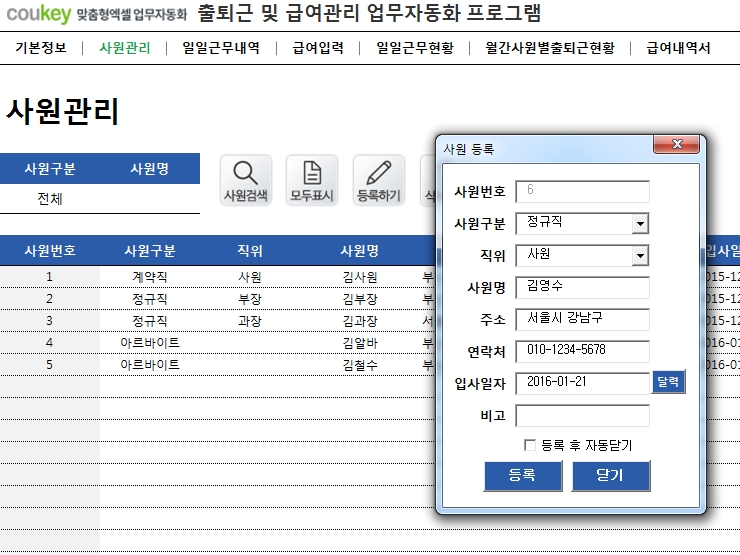The width and height of the screenshot is (740, 555).
Task: Click the 사원명 column header in table
Action: (360, 250)
